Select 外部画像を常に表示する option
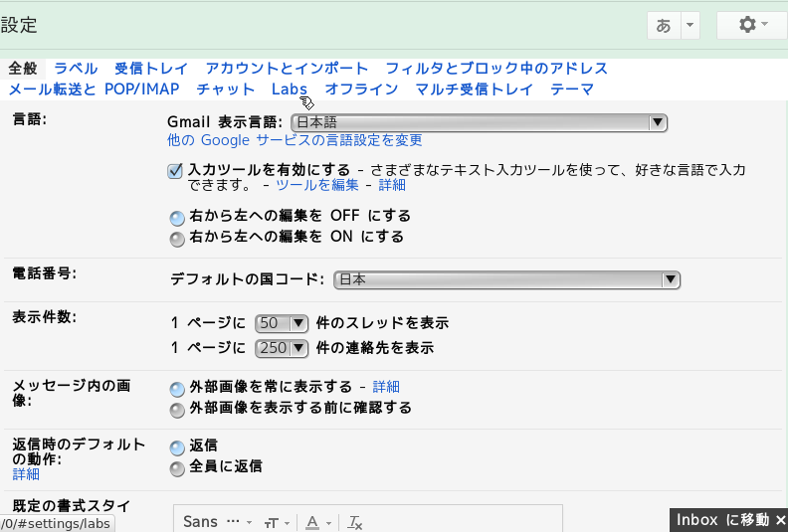Screen dimensions: 788x532 [x=177, y=389]
